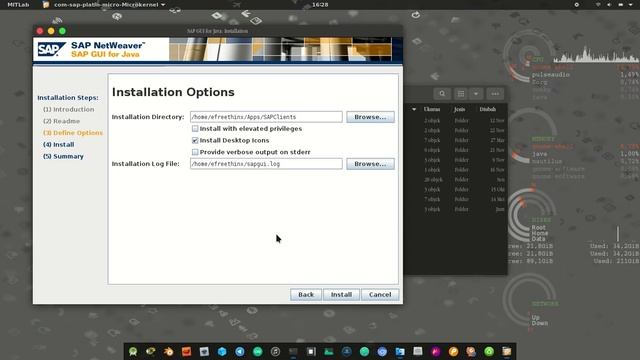This screenshot has height=360, width=640.
Task: Sort file manager by Jenis column
Action: (x=460, y=109)
